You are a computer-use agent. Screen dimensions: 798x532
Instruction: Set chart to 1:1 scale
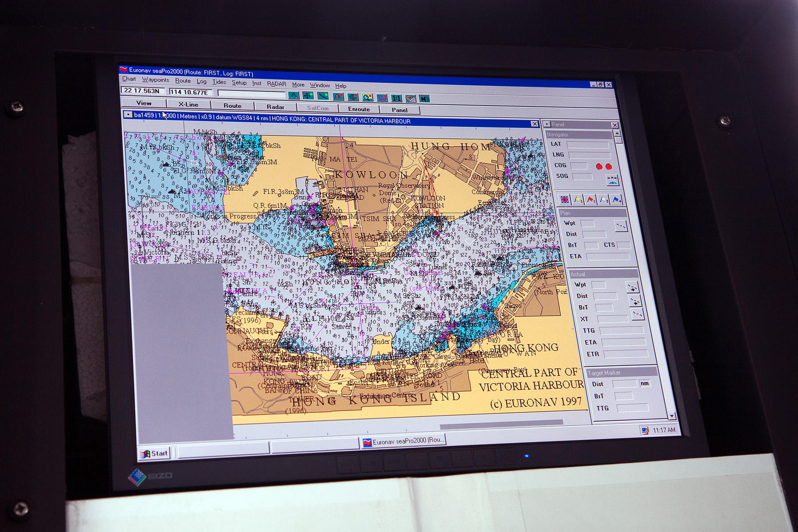pyautogui.click(x=396, y=98)
